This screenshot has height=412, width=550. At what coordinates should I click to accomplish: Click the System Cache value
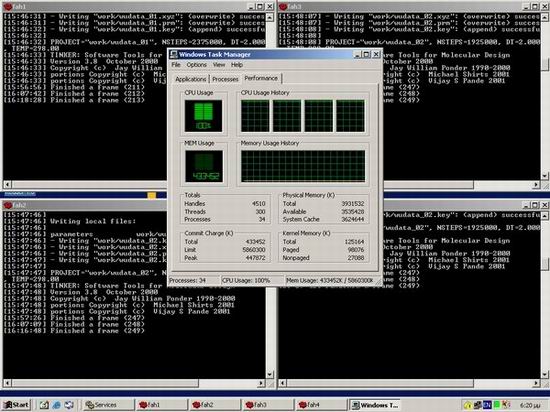(353, 219)
